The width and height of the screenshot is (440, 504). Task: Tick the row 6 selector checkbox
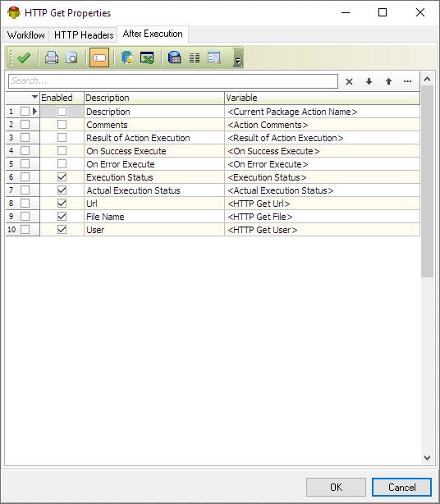tap(25, 177)
